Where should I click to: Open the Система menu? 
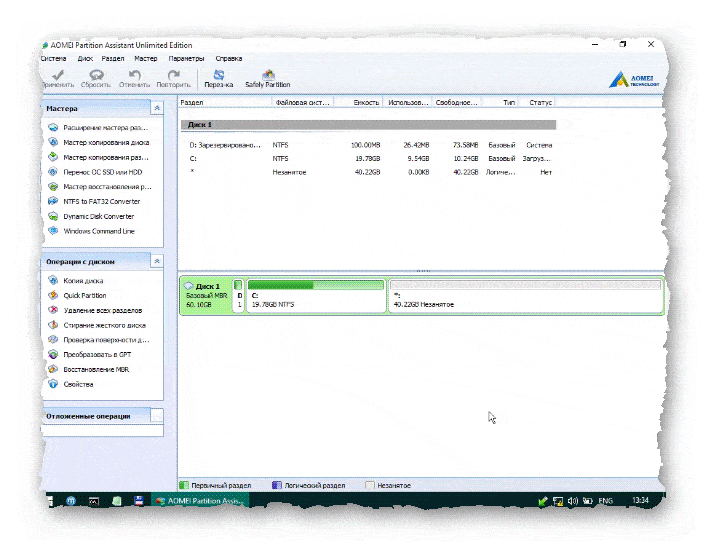[x=53, y=58]
